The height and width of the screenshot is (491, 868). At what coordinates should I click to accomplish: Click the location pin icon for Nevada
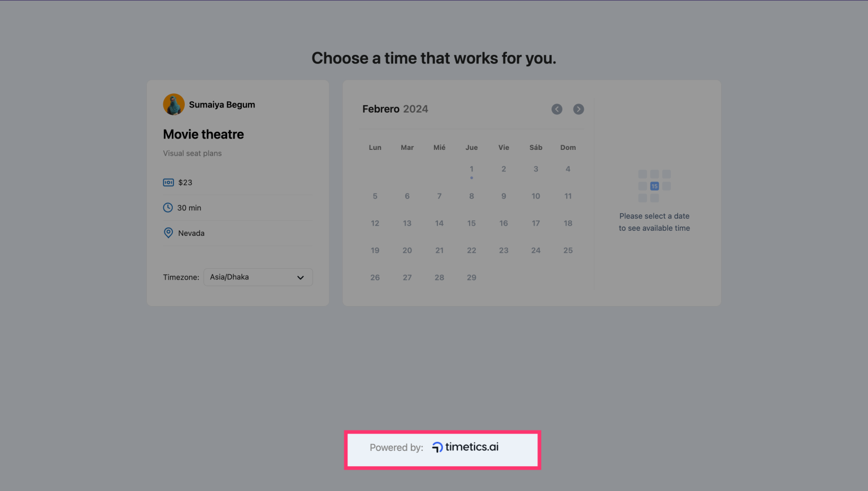click(168, 232)
